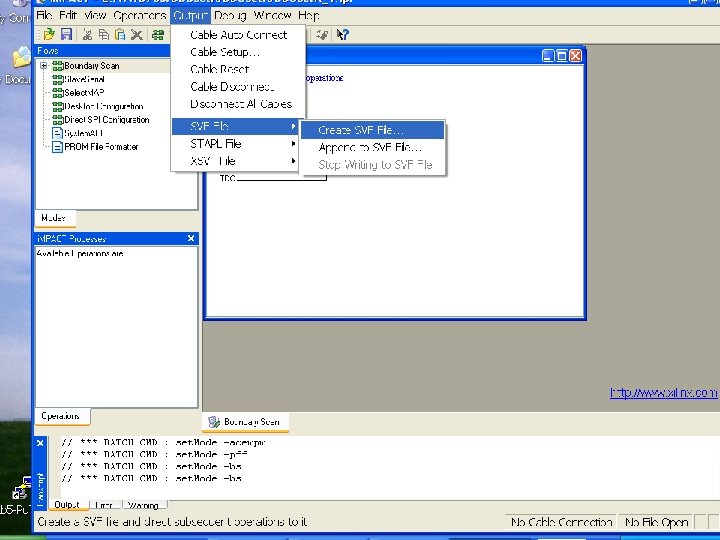Click the Save floppy disk icon
Screen dimensions: 720x540
(x=67, y=34)
